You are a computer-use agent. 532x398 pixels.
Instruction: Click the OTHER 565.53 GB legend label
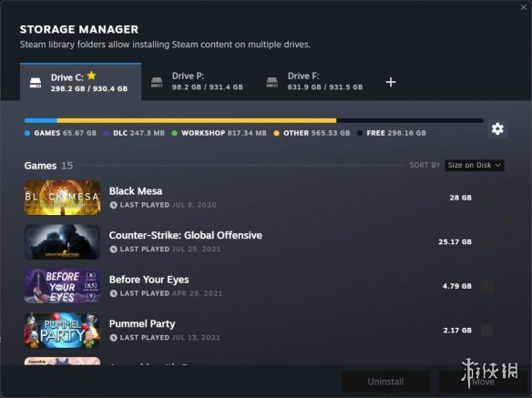(x=316, y=133)
